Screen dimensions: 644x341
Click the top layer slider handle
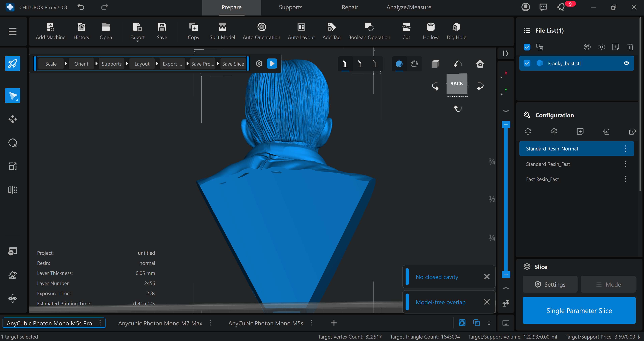[506, 124]
